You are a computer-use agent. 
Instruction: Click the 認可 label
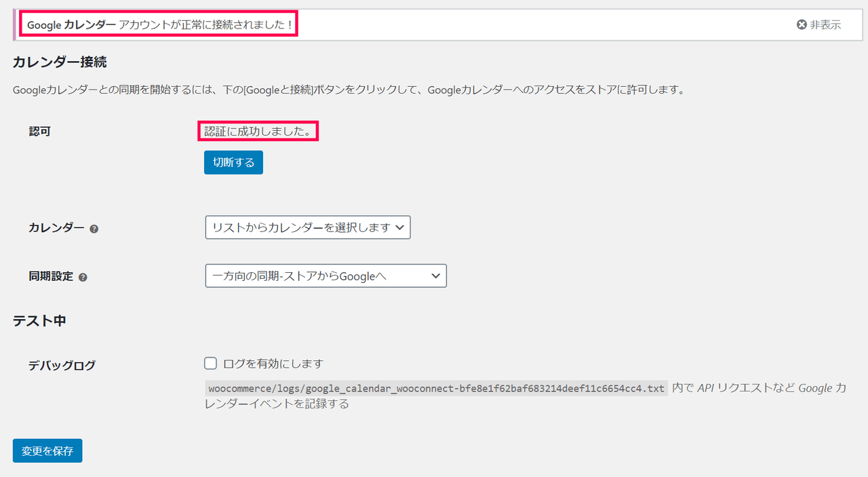[39, 131]
